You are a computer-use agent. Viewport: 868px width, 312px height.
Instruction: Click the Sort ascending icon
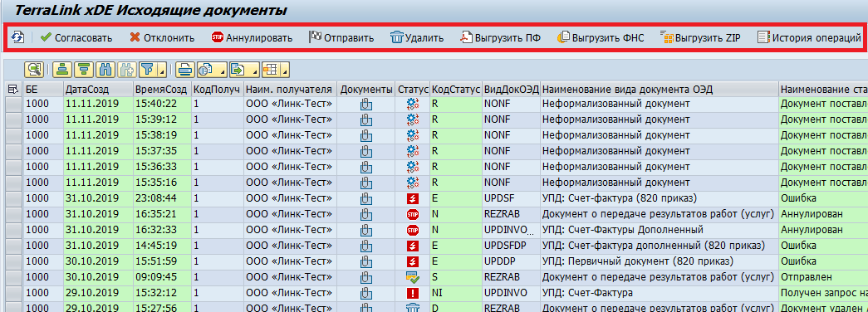point(62,70)
